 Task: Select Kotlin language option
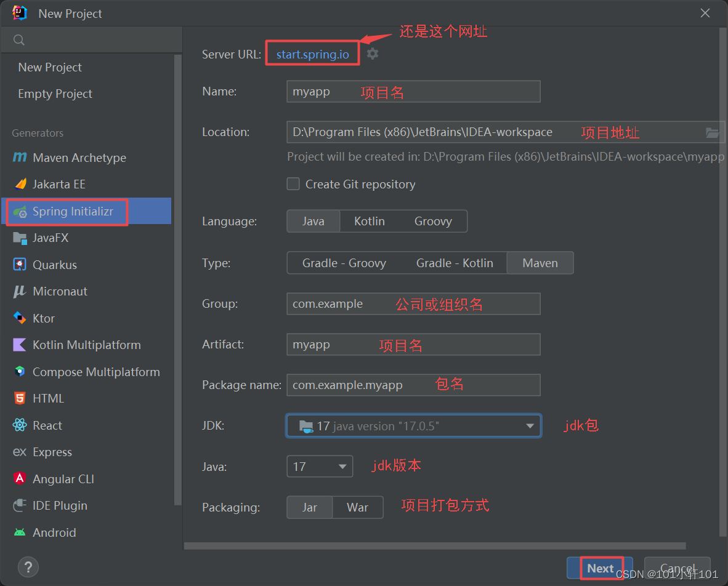tap(370, 222)
